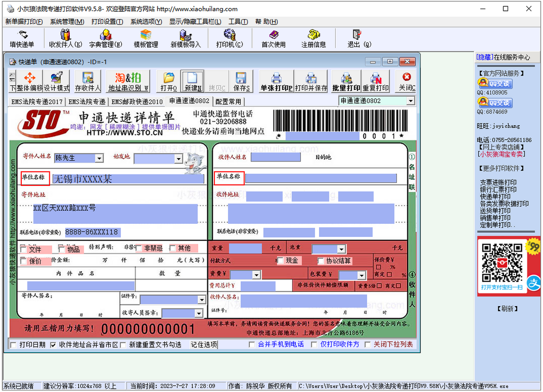Click 关闭C close form icon
The width and height of the screenshot is (543, 392).
point(407,82)
